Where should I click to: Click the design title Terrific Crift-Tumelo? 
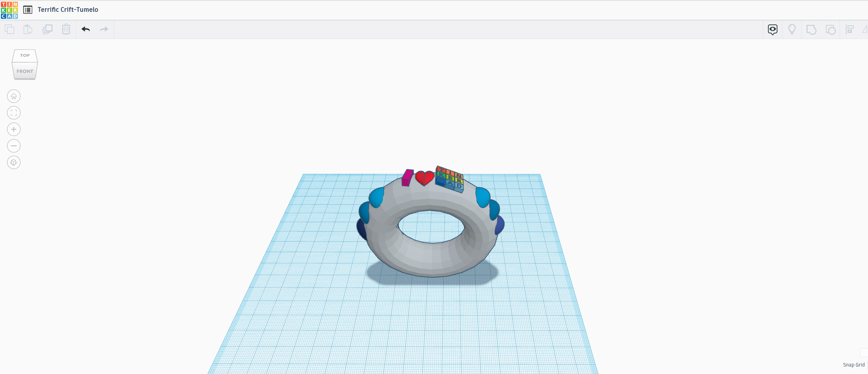pos(68,9)
